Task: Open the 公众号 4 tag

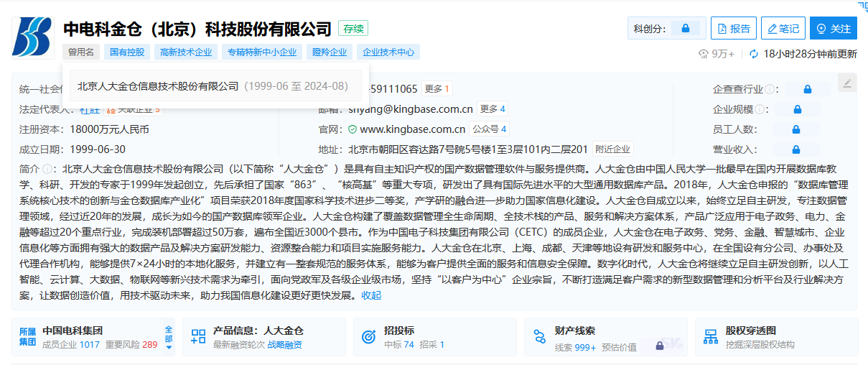Action: (490, 129)
